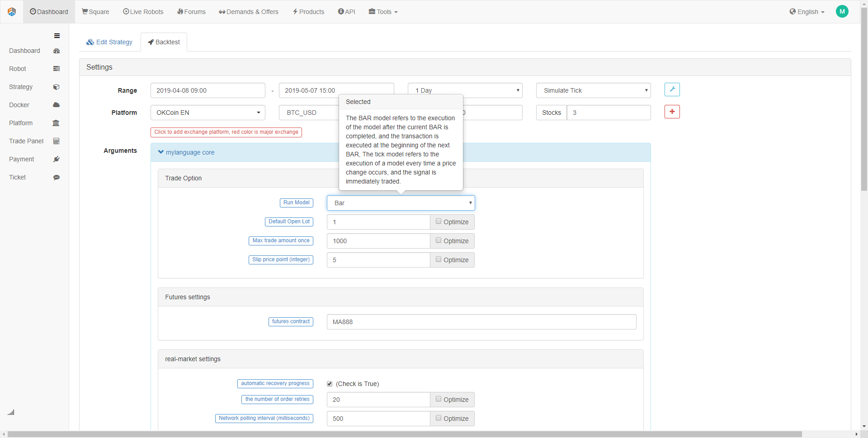Click the number of order retries label
The image size is (868, 438).
[x=277, y=400]
